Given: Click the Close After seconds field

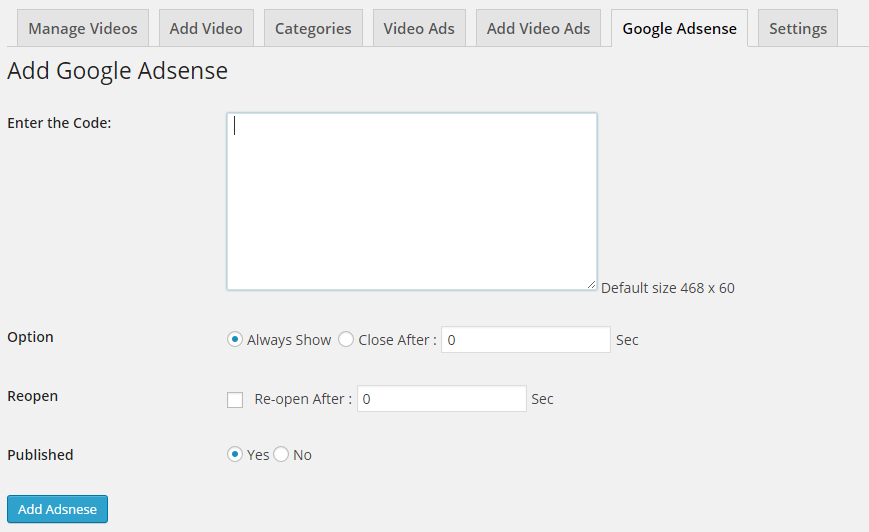Looking at the screenshot, I should [525, 340].
